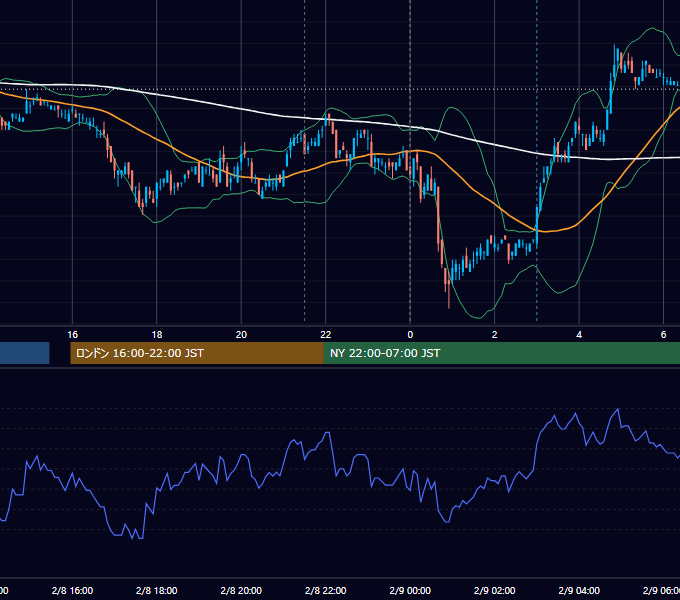Viewport: 680px width, 600px height.
Task: Click the 2 hour label on the chart axis
Action: (494, 335)
